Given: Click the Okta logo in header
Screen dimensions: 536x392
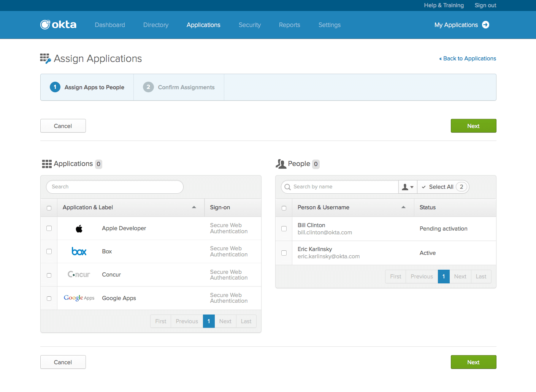Looking at the screenshot, I should (58, 25).
